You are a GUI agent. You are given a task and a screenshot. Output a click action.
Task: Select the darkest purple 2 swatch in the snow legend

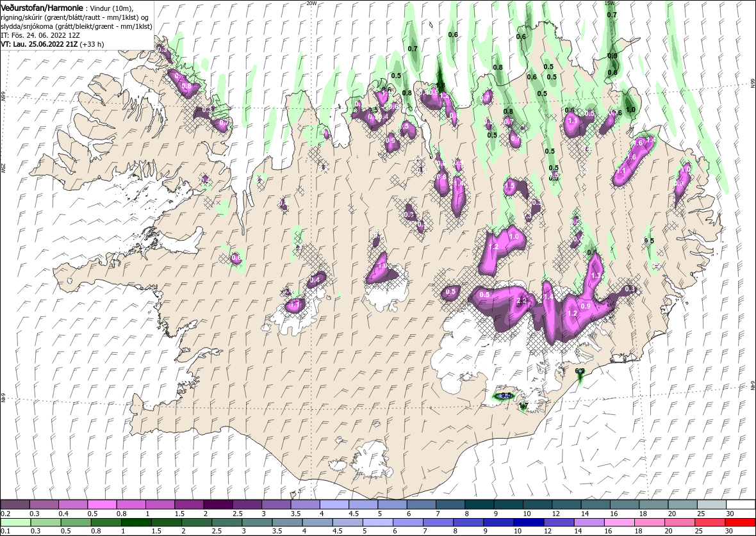click(x=218, y=505)
